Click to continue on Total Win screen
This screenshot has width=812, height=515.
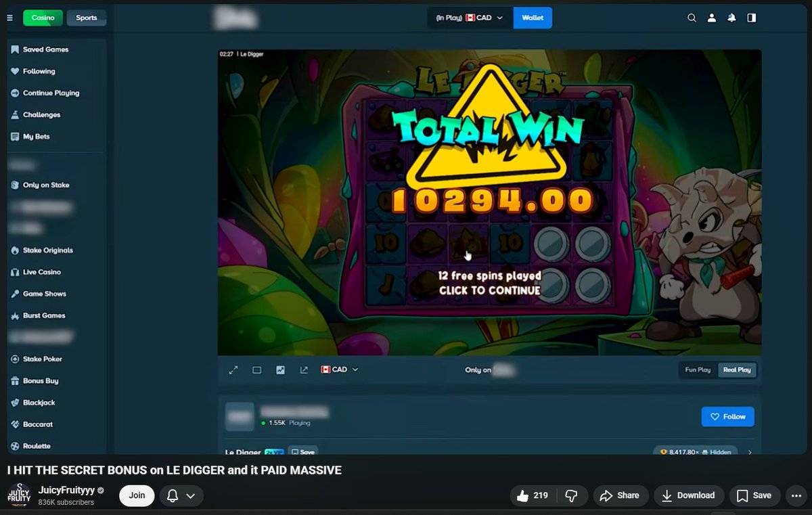(489, 290)
